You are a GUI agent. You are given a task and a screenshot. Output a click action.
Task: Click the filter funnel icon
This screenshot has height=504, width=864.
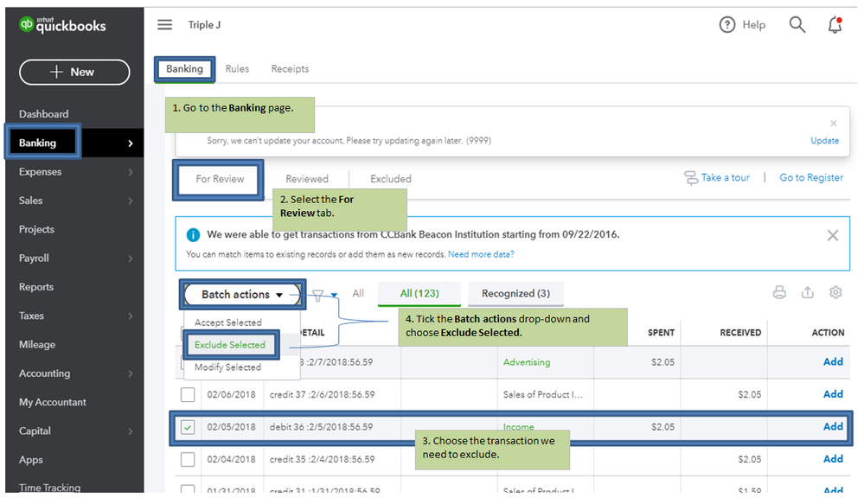pyautogui.click(x=318, y=296)
